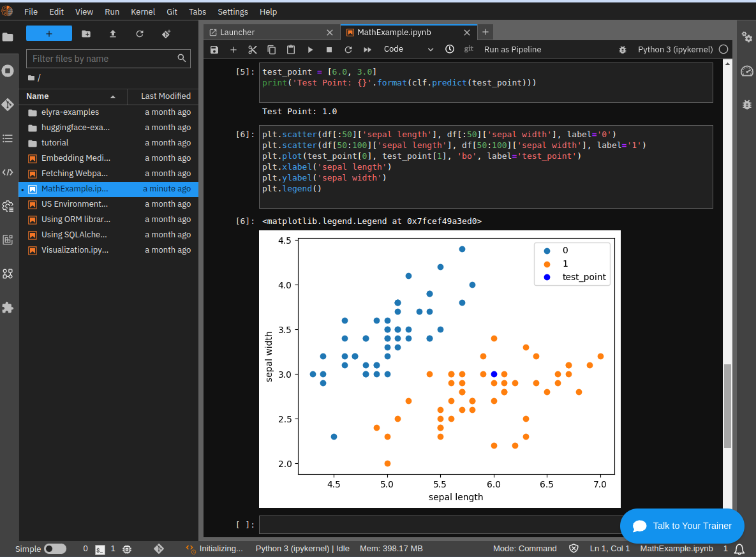Open the Runtimes configuration panel

point(8,207)
